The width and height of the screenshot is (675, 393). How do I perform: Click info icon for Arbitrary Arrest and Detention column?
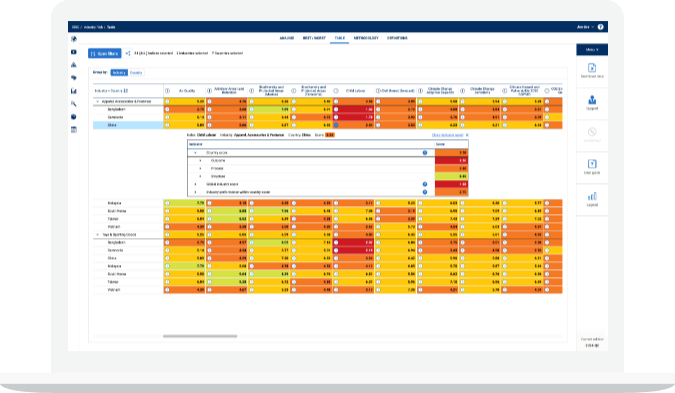point(209,91)
